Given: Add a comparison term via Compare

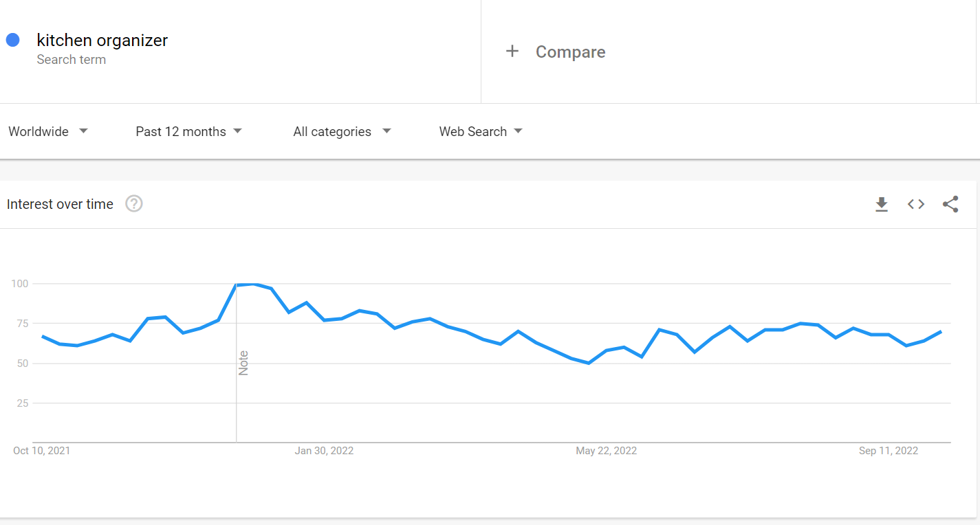Looking at the screenshot, I should point(570,52).
